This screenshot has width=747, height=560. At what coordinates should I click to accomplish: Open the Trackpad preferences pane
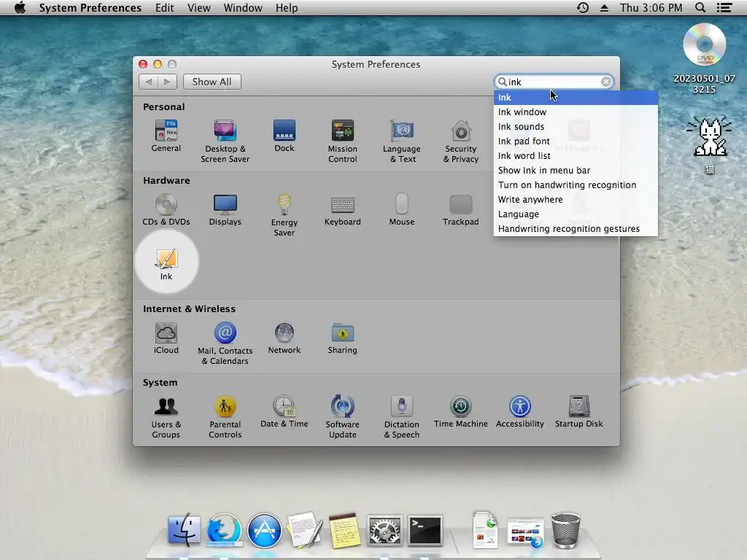point(461,209)
